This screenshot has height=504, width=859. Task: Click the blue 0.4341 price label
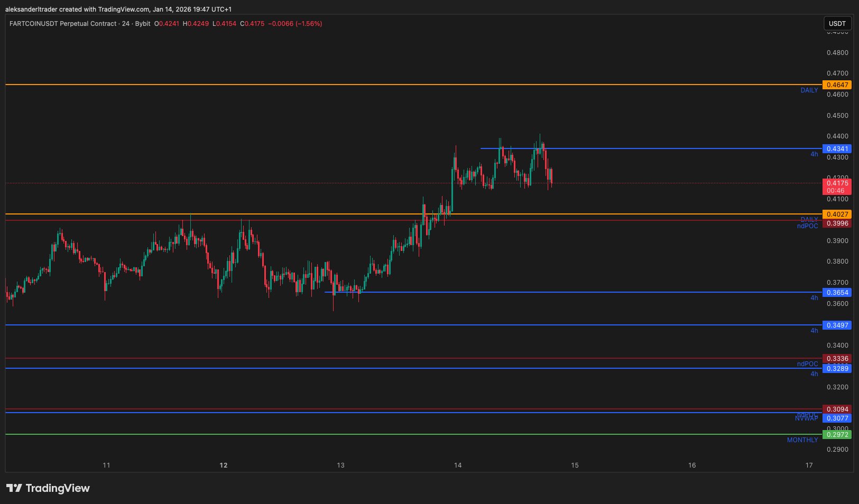click(837, 149)
